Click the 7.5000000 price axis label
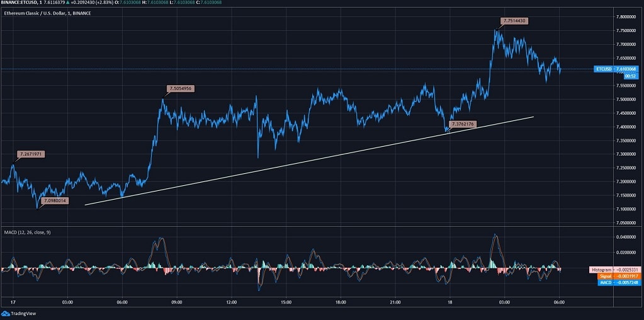The height and width of the screenshot is (320, 644). (626, 100)
